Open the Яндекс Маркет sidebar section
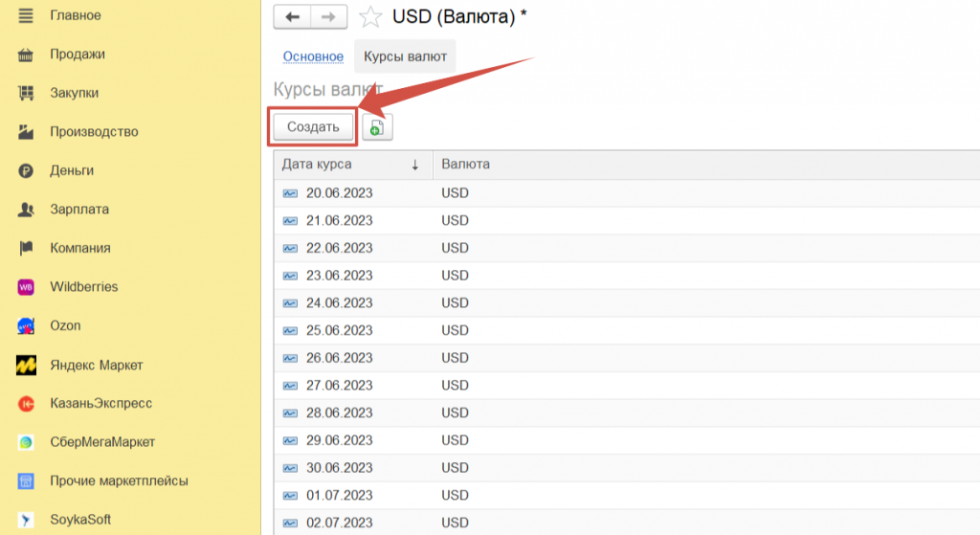 pyautogui.click(x=96, y=365)
